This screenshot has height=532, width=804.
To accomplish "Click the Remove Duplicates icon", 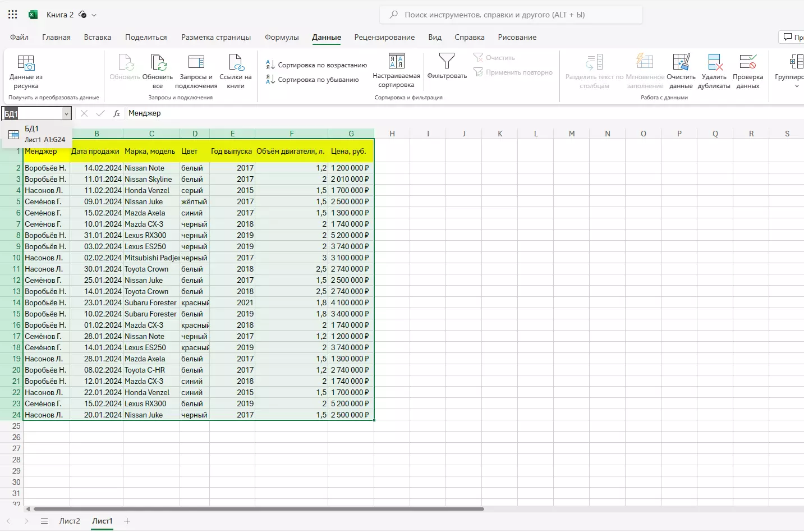I will coord(714,63).
